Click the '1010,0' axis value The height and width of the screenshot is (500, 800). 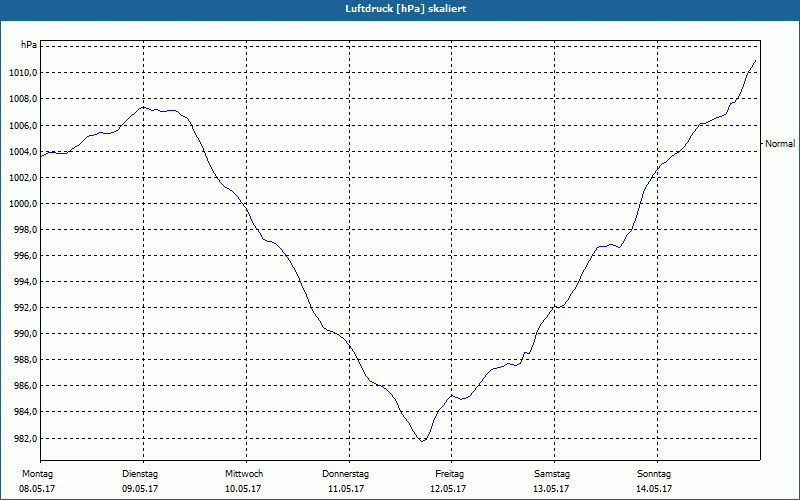[23, 73]
